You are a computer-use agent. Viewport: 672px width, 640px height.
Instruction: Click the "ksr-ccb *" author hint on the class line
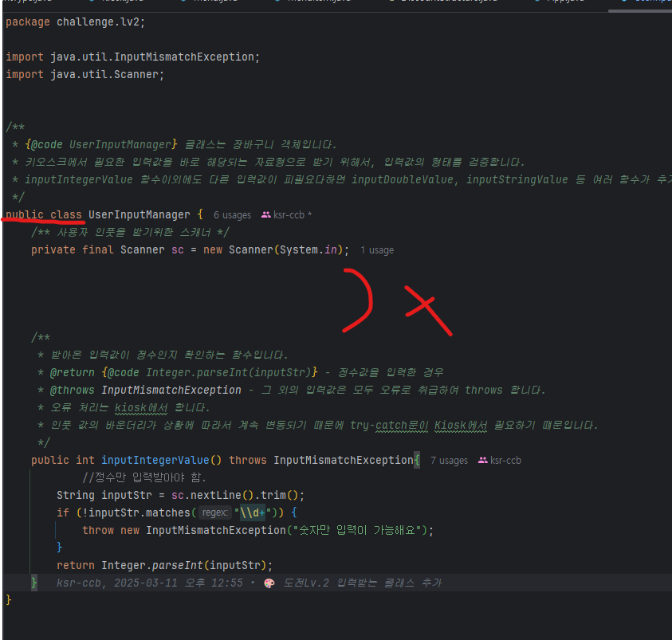(x=286, y=215)
